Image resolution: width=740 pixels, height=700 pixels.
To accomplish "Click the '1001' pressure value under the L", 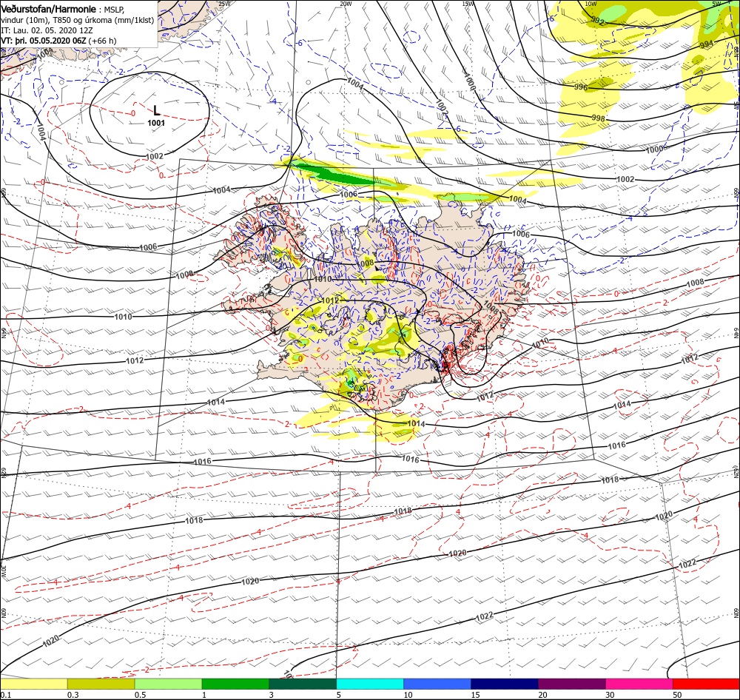I will click(x=156, y=123).
